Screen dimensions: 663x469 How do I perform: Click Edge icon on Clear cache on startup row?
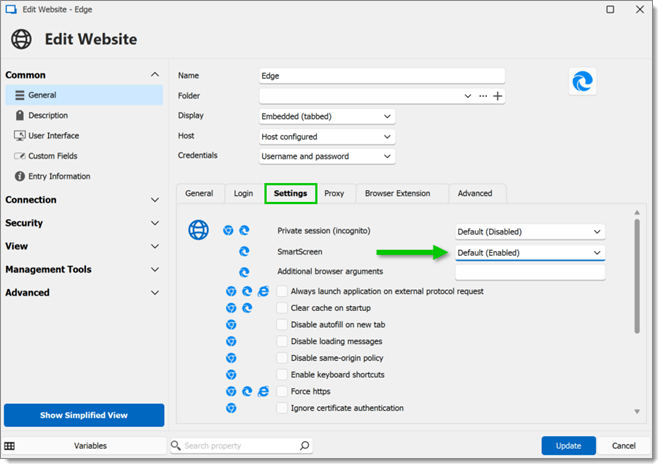[x=247, y=308]
